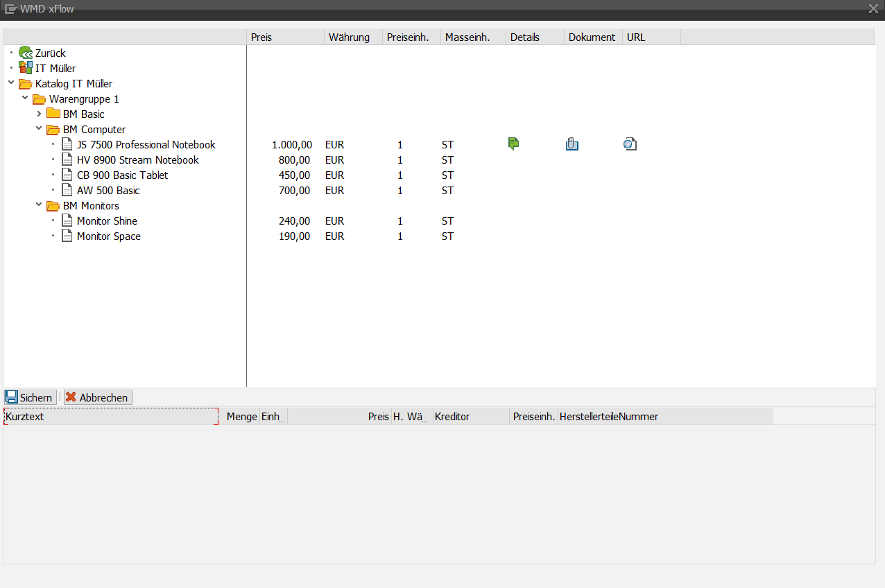Select the AW 500 Basic item
The height and width of the screenshot is (588, 885).
point(108,190)
